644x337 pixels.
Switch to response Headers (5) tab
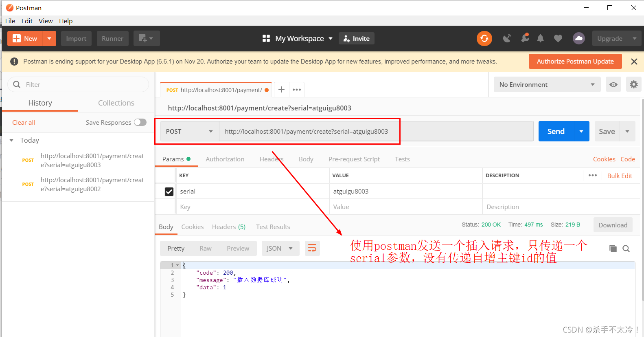pos(229,227)
